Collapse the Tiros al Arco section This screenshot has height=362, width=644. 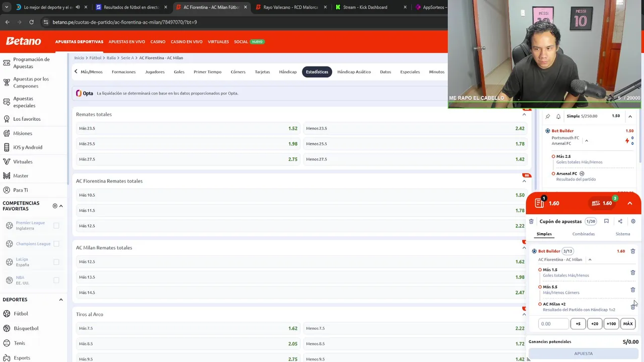[524, 314]
